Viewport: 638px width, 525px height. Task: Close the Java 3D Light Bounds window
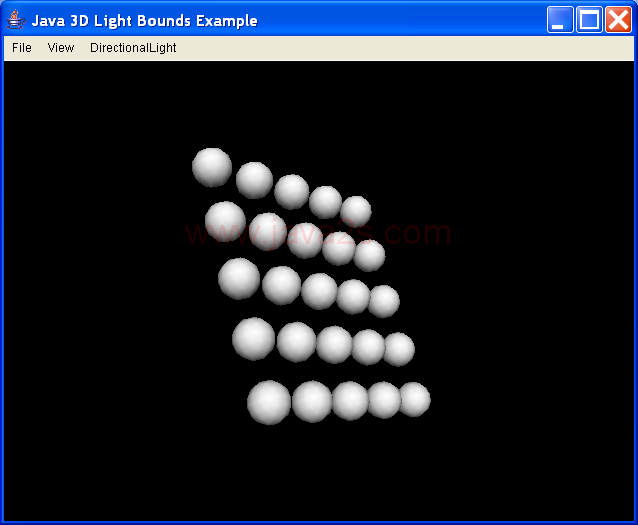click(x=618, y=20)
